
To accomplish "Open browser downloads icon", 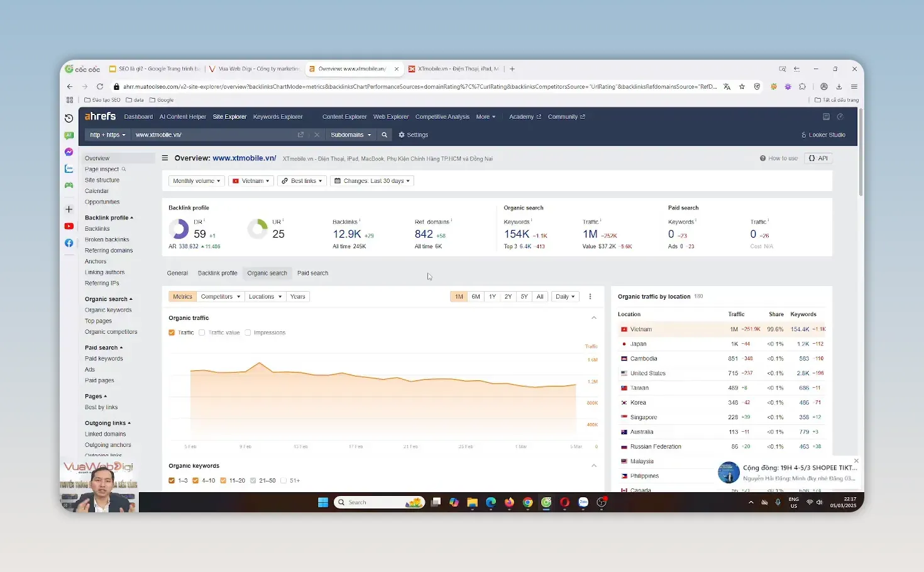I will (x=839, y=87).
